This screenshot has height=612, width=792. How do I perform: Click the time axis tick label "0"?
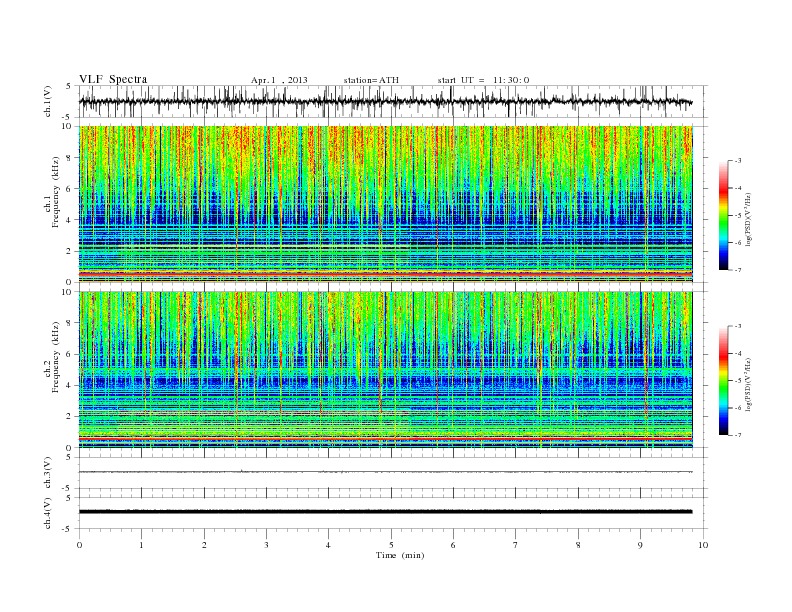(79, 545)
